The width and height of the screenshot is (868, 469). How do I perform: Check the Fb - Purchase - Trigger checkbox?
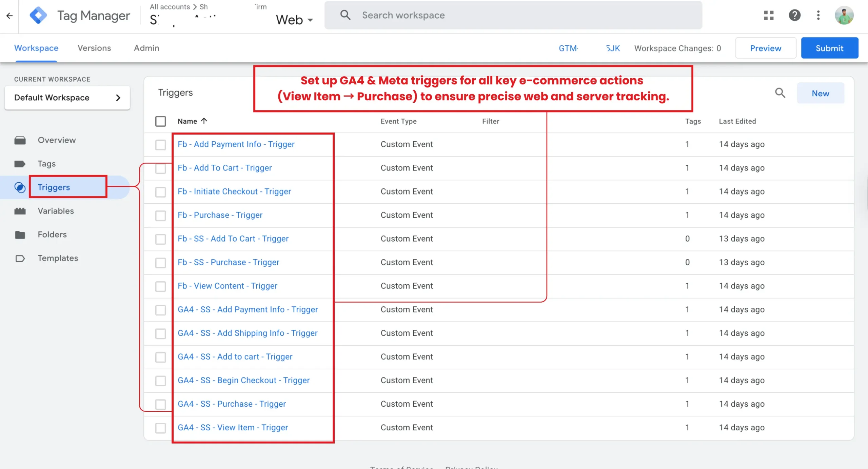click(x=160, y=216)
